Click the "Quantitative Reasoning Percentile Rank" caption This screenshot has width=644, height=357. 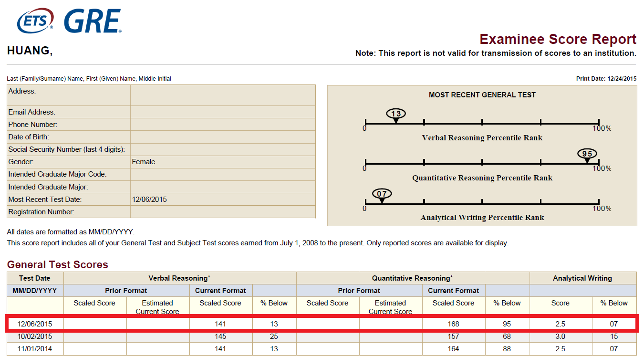pos(482,178)
